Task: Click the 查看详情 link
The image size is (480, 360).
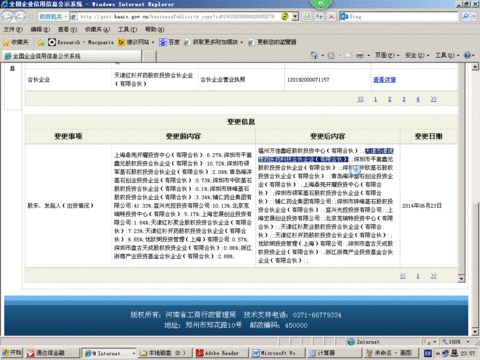Action: pos(384,80)
